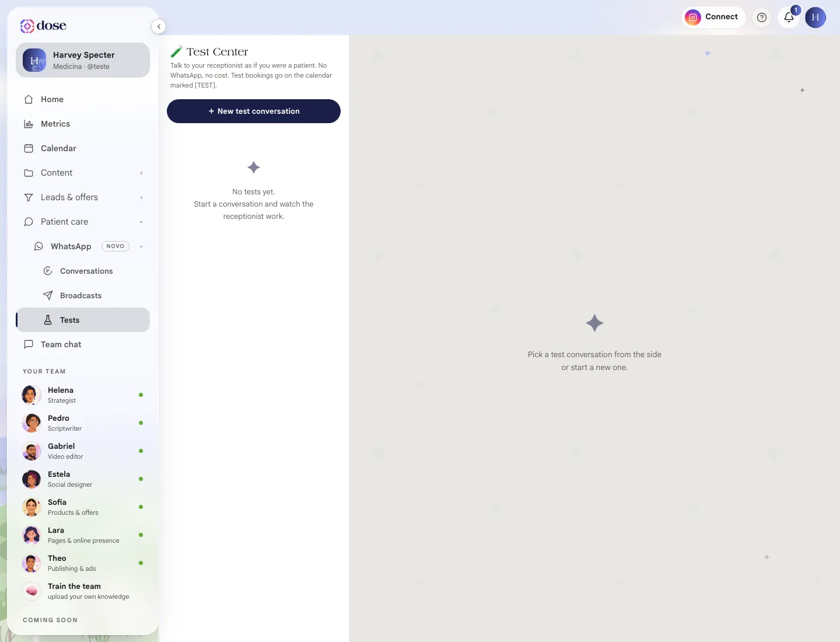Select team member Pedro, Scriptwriter

pos(83,423)
